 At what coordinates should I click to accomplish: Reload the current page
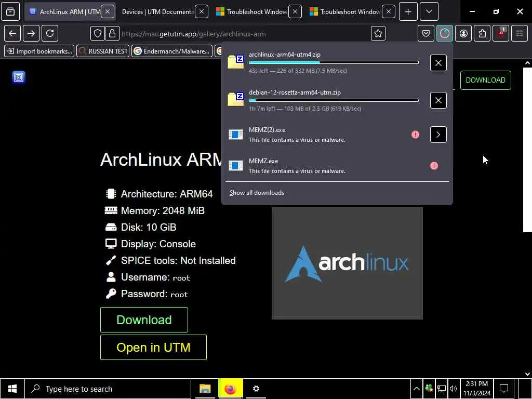tap(50, 33)
